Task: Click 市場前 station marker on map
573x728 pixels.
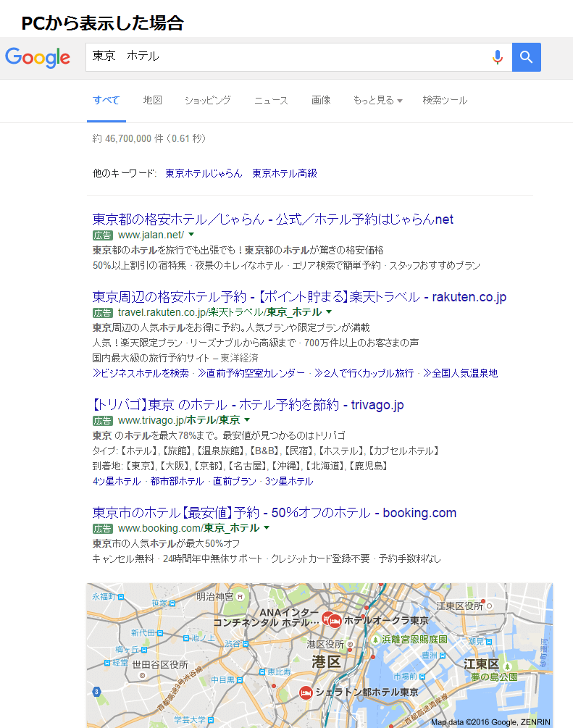Action: click(x=422, y=677)
